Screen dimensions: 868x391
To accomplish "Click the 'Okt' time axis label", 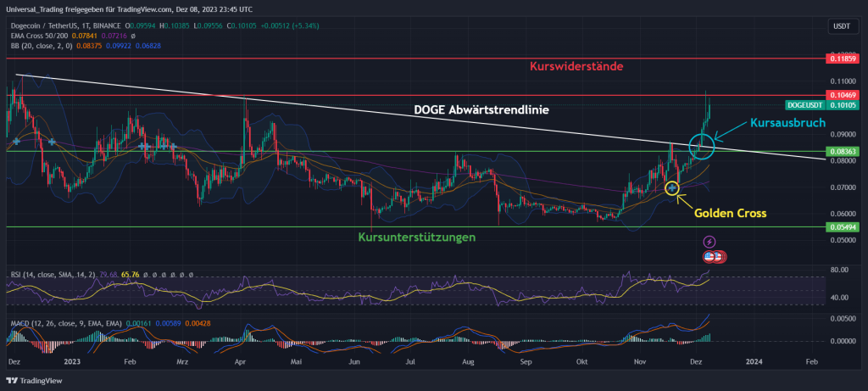I will click(581, 361).
